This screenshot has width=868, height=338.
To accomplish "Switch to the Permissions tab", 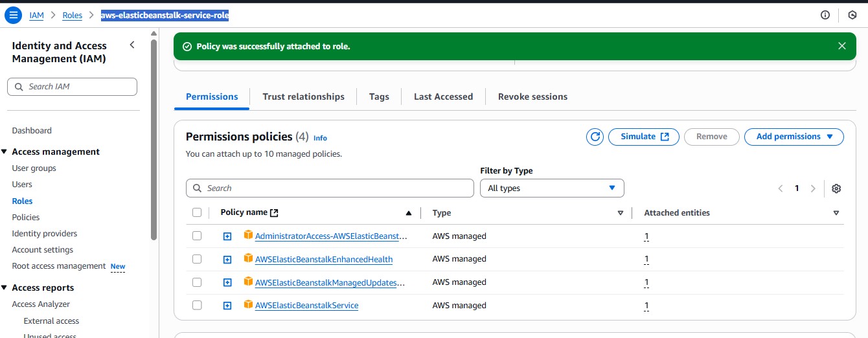I will click(212, 96).
